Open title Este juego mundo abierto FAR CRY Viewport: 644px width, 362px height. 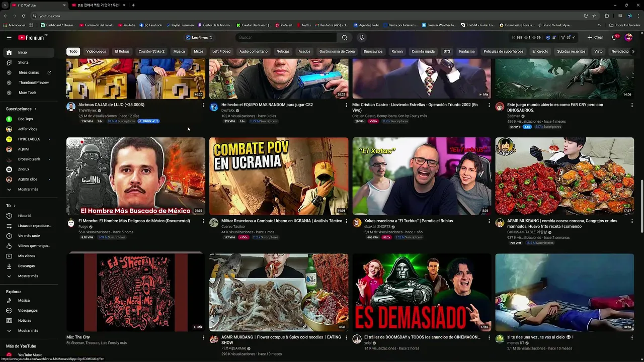coord(555,107)
